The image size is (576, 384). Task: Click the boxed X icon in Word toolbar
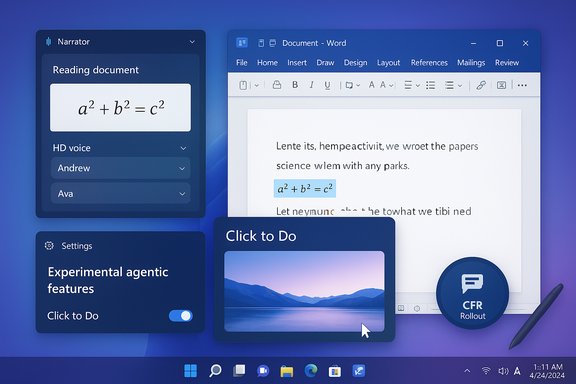(501, 85)
